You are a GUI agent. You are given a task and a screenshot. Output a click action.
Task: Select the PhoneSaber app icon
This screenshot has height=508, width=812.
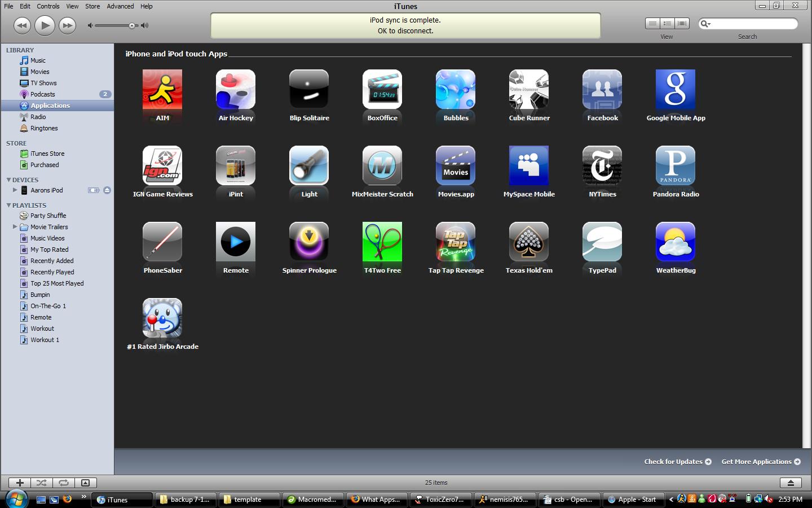(x=162, y=242)
